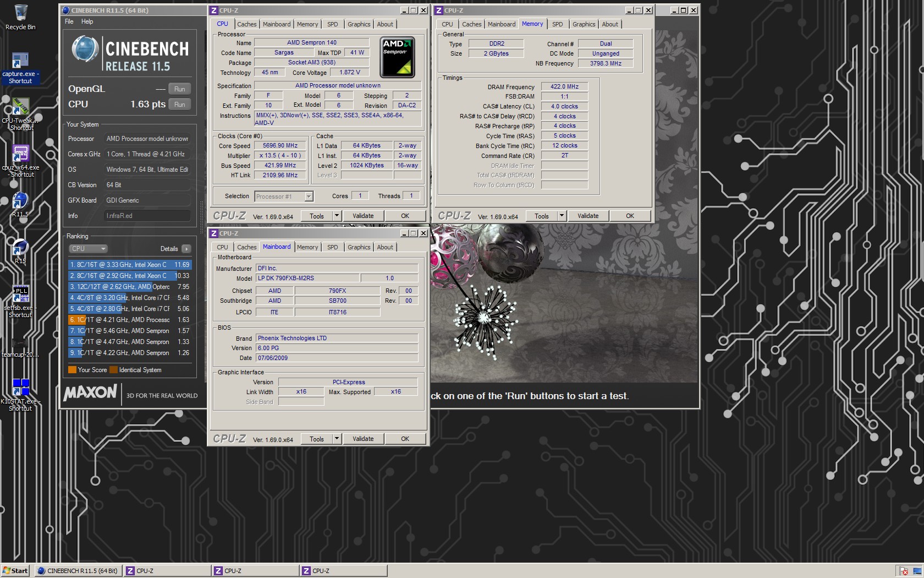Select ranking entry 1C/1T @ 5.46 GHz Sempron

click(x=129, y=331)
